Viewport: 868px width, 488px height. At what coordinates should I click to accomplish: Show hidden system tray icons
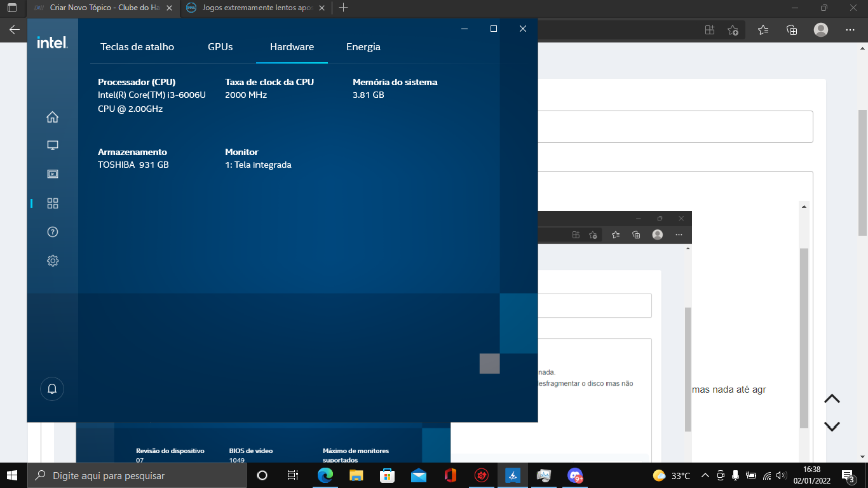coord(705,475)
